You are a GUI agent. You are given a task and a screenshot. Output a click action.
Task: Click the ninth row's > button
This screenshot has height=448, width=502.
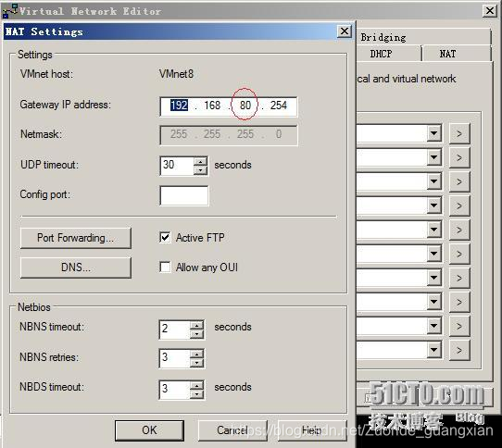pos(459,326)
